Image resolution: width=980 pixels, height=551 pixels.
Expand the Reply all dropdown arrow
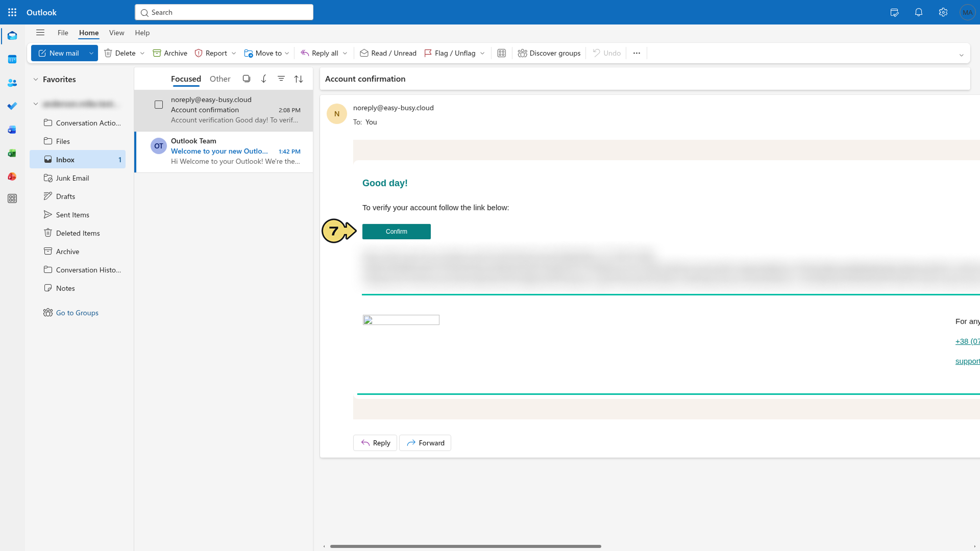click(x=345, y=53)
